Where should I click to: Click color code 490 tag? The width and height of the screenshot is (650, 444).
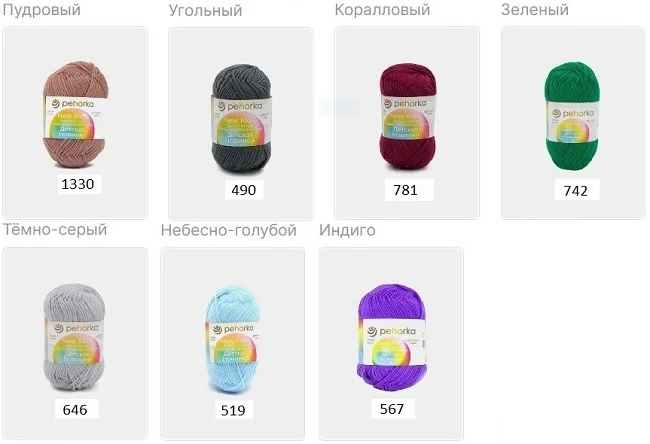pos(244,190)
